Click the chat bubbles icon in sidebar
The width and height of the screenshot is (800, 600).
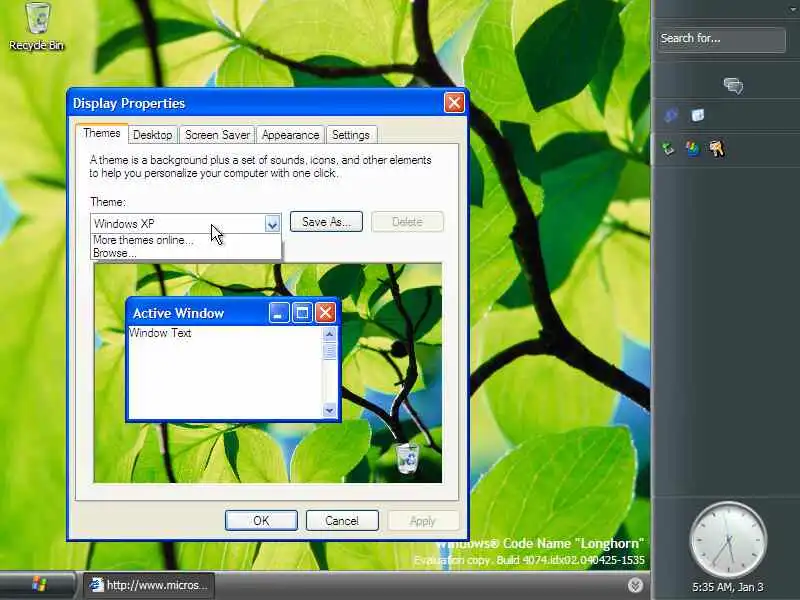[x=733, y=85]
